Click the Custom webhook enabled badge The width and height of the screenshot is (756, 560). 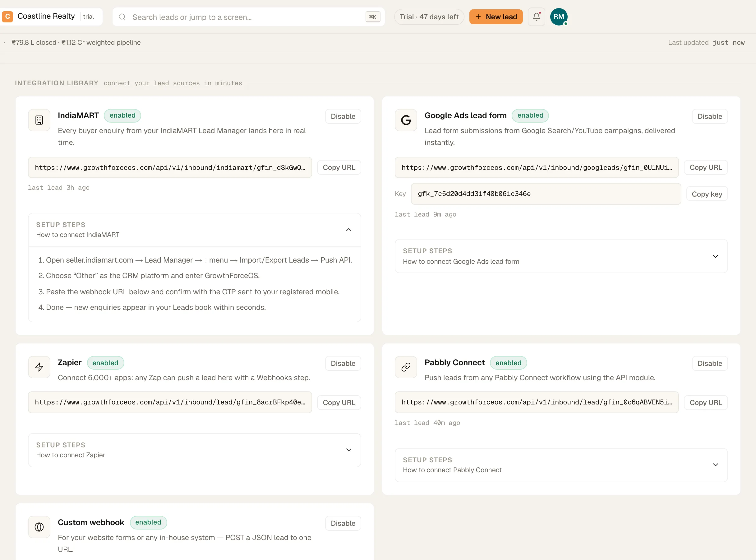pyautogui.click(x=148, y=522)
